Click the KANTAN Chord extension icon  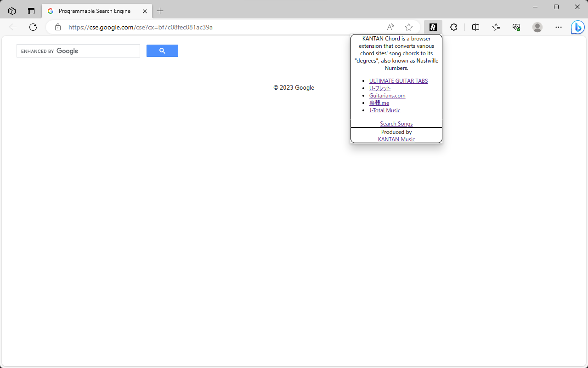point(433,27)
